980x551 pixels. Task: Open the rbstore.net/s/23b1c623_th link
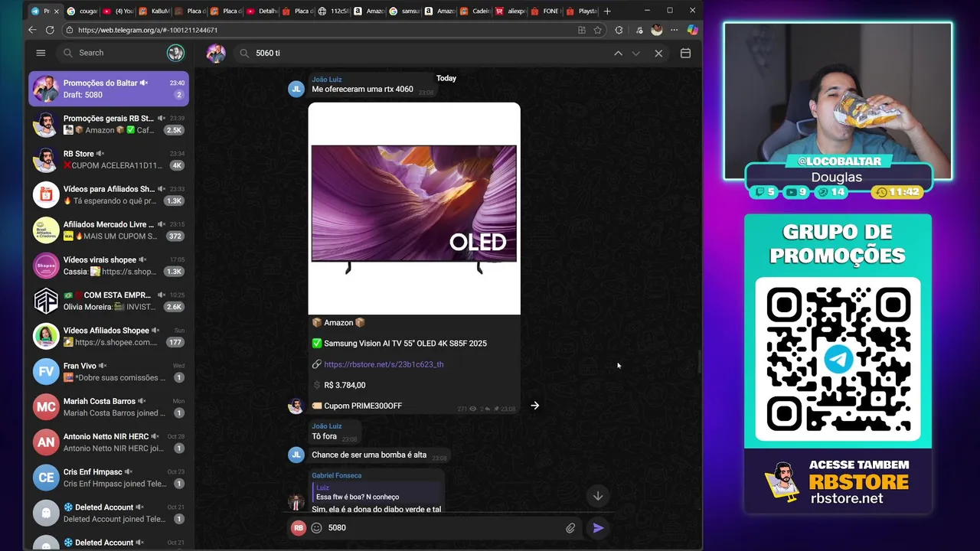coord(384,364)
